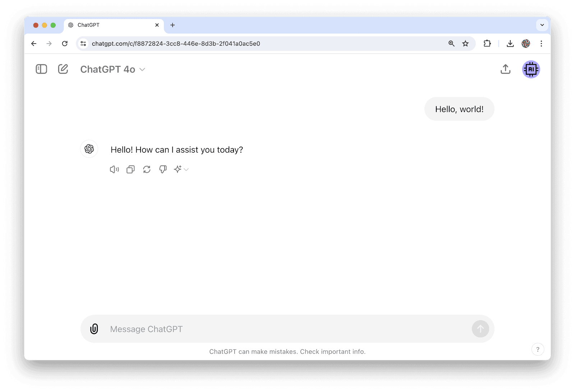
Task: Click the chatgpt.com URL in address bar
Action: click(176, 43)
